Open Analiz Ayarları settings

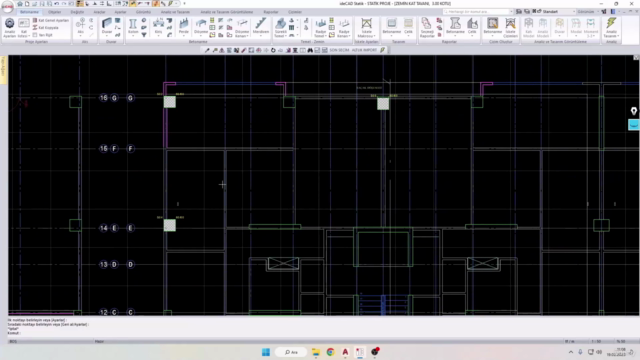(x=9, y=27)
